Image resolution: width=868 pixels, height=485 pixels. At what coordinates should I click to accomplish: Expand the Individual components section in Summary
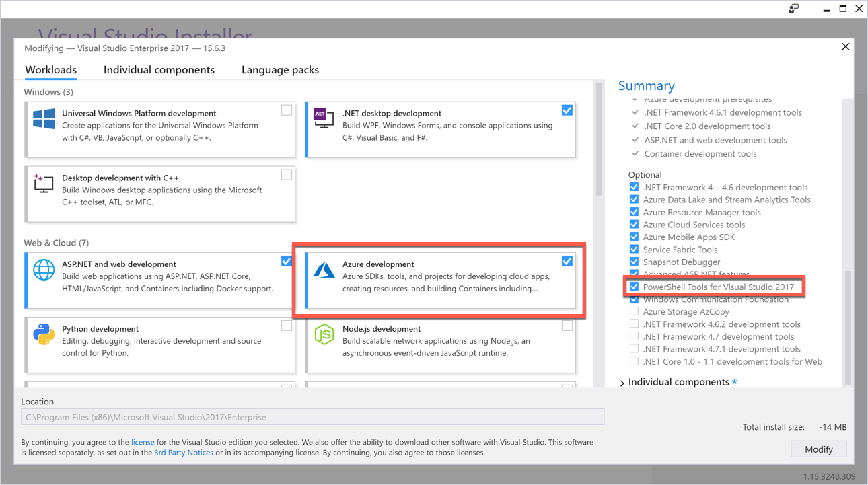[x=622, y=383]
